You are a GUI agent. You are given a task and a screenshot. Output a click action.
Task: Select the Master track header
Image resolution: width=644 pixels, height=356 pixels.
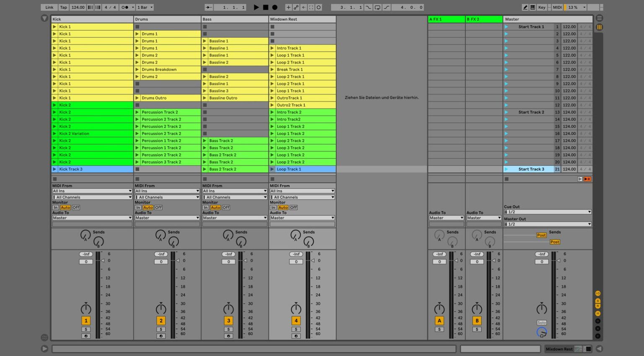click(548, 19)
